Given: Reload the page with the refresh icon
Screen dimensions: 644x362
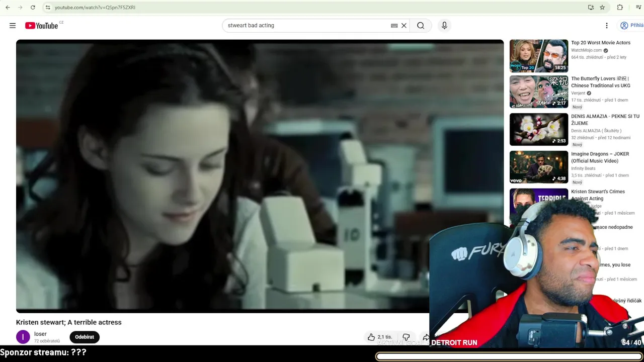Looking at the screenshot, I should click(33, 8).
